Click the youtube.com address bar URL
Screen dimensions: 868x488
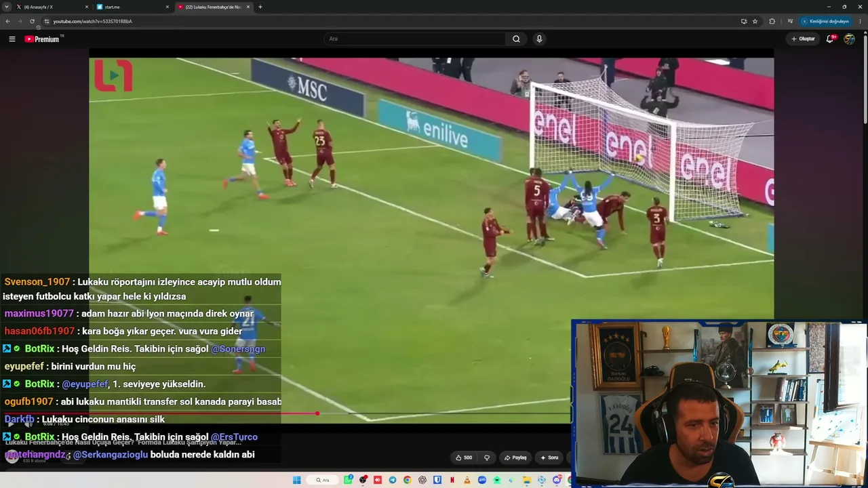coord(93,21)
